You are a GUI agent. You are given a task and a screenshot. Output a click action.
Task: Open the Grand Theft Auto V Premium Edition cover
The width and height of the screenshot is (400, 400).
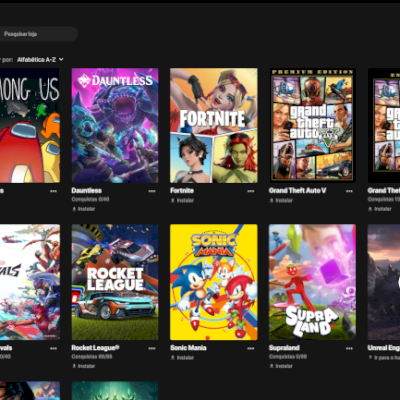pyautogui.click(x=312, y=125)
